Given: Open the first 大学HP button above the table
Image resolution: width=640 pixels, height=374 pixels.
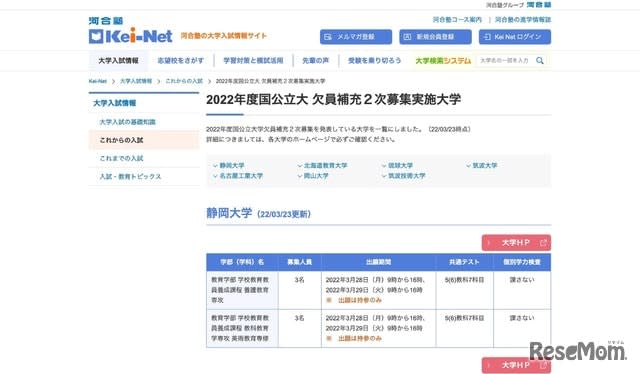Looking at the screenshot, I should (x=516, y=243).
